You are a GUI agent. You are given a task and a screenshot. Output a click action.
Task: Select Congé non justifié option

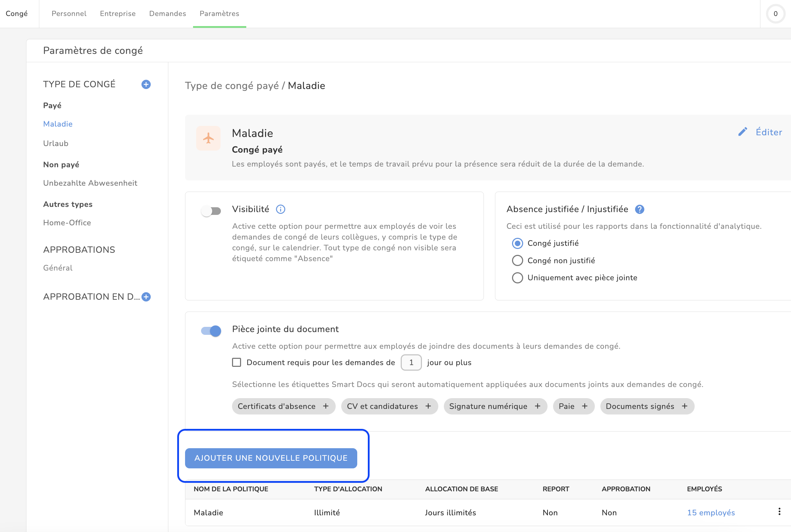point(518,260)
